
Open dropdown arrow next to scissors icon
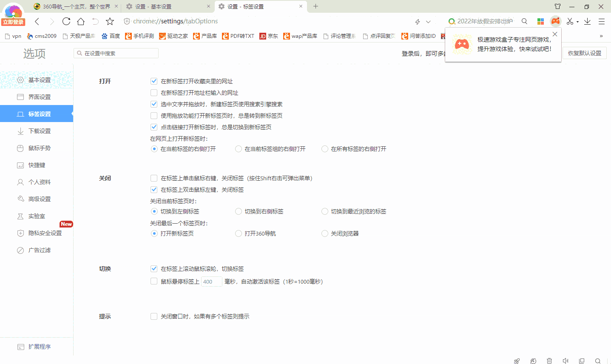[x=577, y=22]
